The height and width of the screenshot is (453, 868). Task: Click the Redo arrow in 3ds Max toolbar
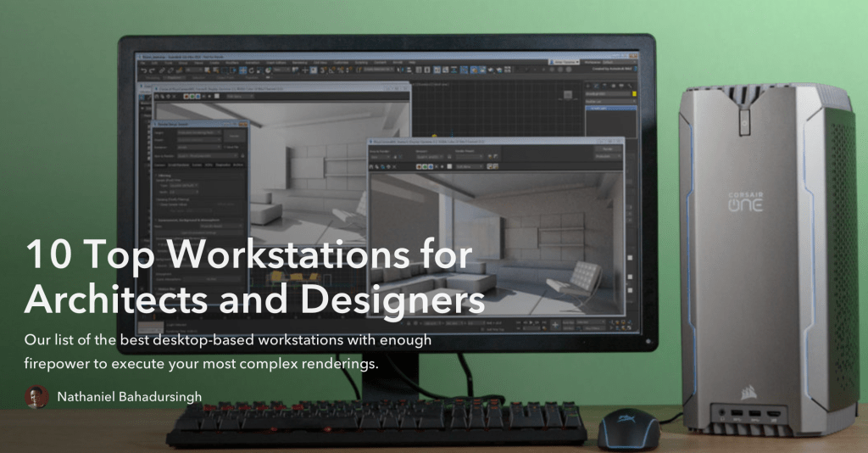[x=151, y=70]
